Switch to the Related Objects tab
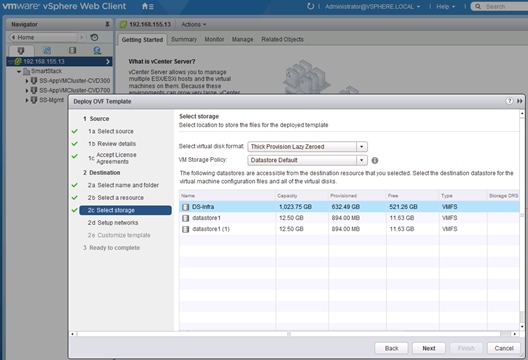 (x=282, y=39)
